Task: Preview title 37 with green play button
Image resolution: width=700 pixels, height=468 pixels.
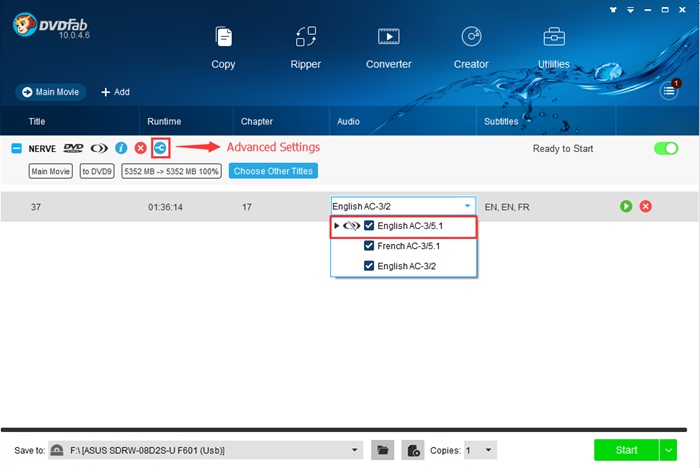Action: point(626,206)
